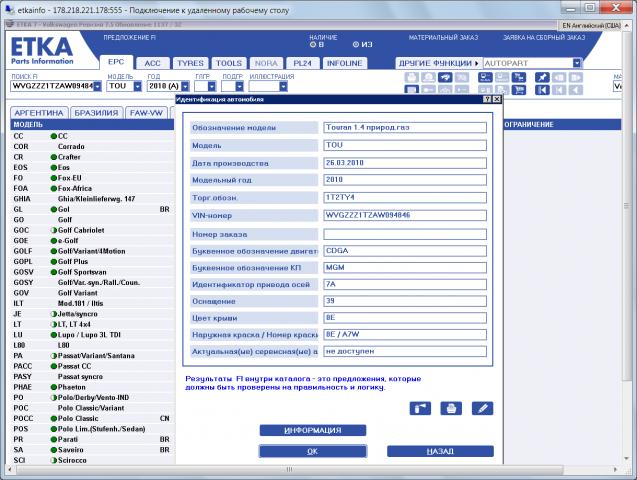Screen dimensions: 637x480
Task: Select the 'Golf Sportsvan' model row
Action: (93, 272)
